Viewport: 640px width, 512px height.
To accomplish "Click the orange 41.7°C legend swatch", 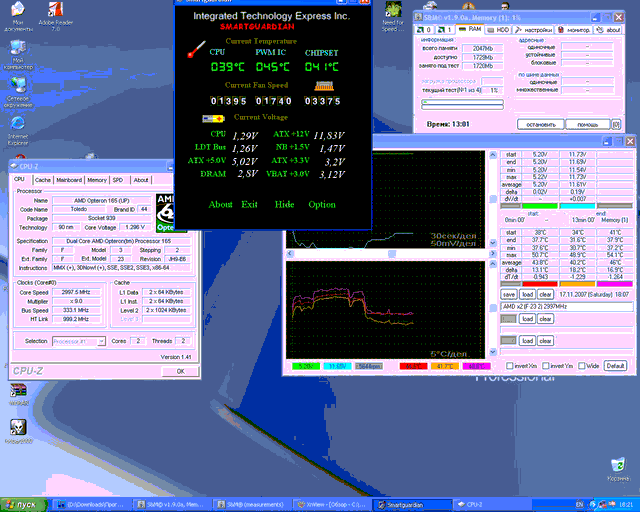I will (445, 366).
